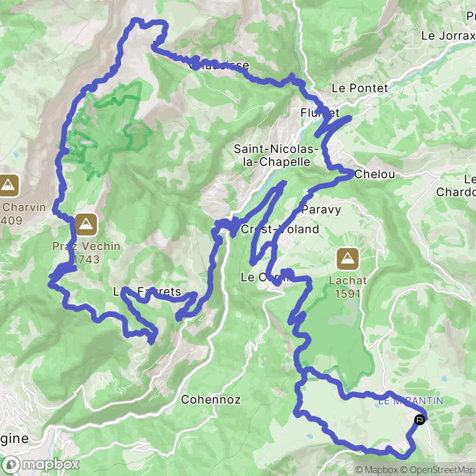The width and height of the screenshot is (476, 476).
Task: Select the Chelou place label
Action: pyautogui.click(x=375, y=174)
